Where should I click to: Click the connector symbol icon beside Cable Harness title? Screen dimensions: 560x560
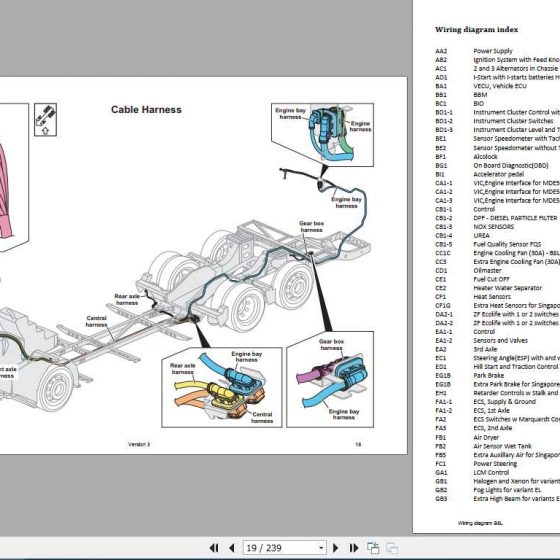tap(45, 120)
